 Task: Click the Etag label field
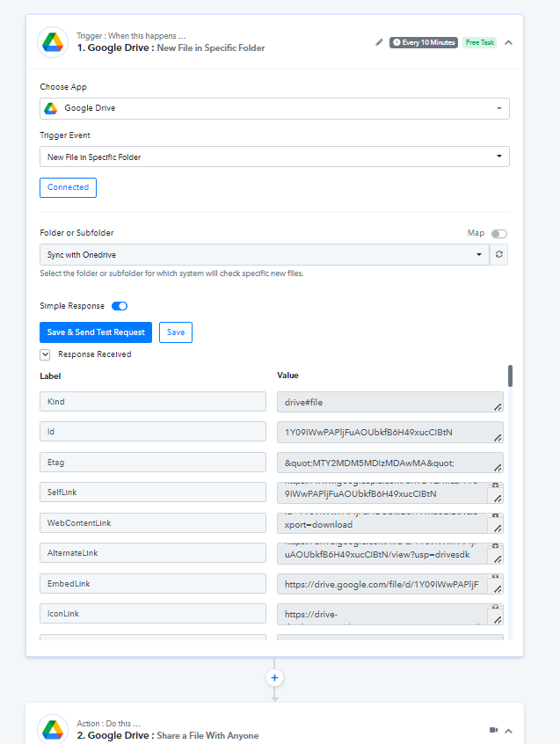pos(153,463)
